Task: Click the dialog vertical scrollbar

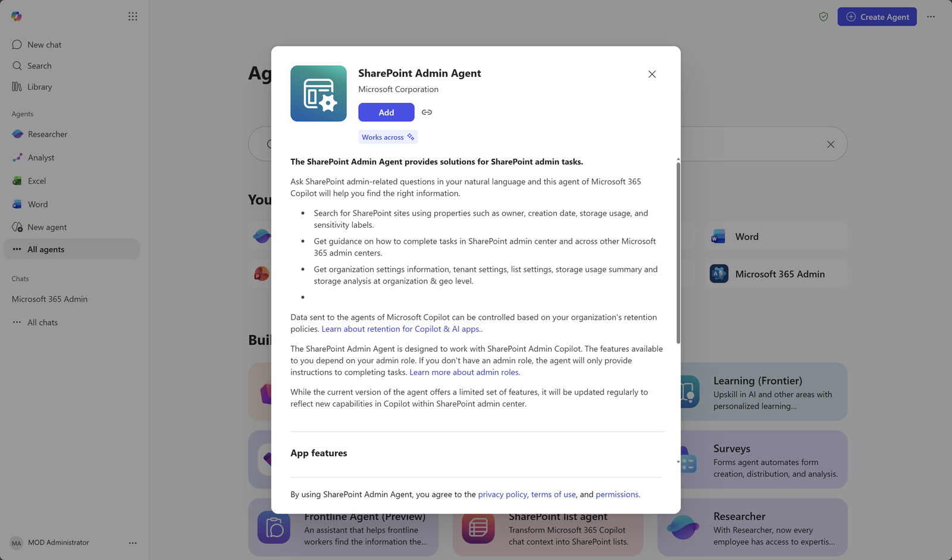Action: pyautogui.click(x=678, y=253)
